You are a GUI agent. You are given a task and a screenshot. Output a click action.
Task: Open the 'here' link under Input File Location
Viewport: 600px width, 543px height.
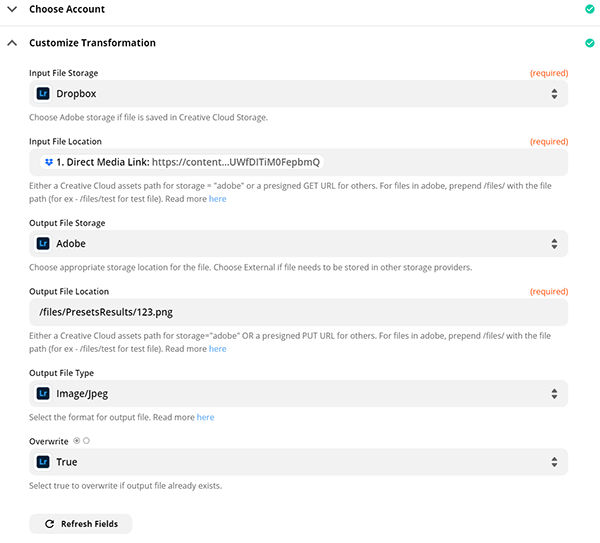tap(217, 199)
